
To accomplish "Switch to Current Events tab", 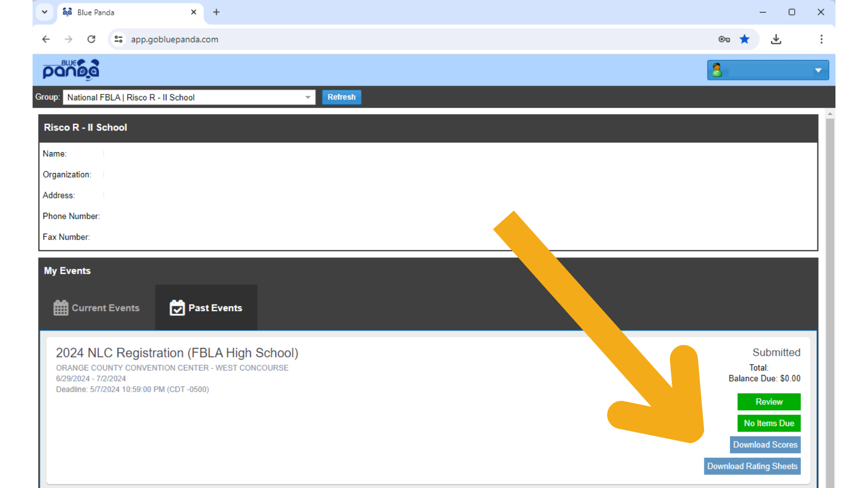I will click(x=96, y=308).
